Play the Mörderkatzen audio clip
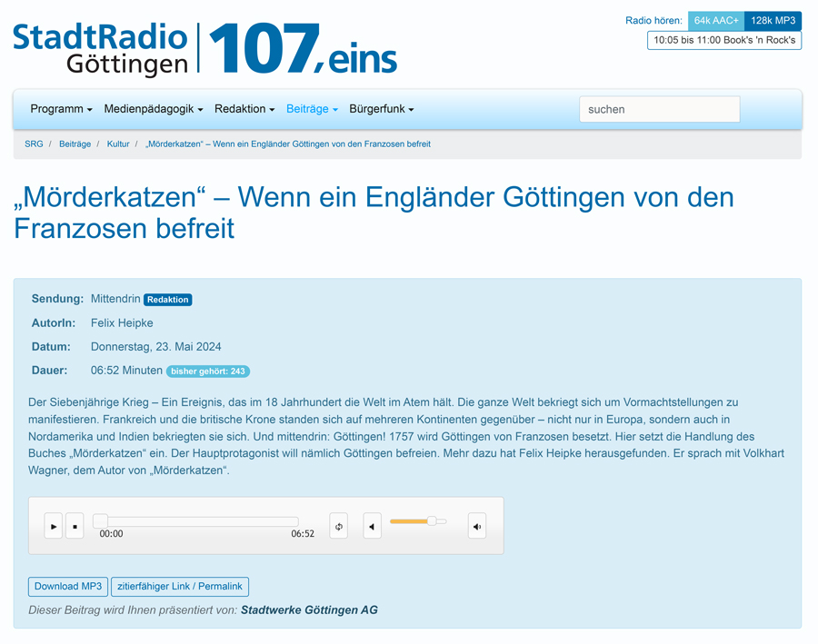818x644 pixels. [x=54, y=526]
